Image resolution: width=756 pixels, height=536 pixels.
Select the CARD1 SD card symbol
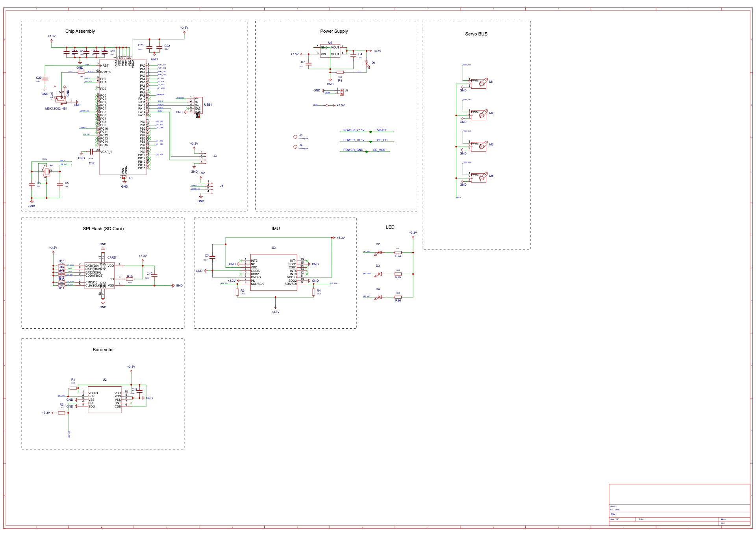pyautogui.click(x=100, y=275)
